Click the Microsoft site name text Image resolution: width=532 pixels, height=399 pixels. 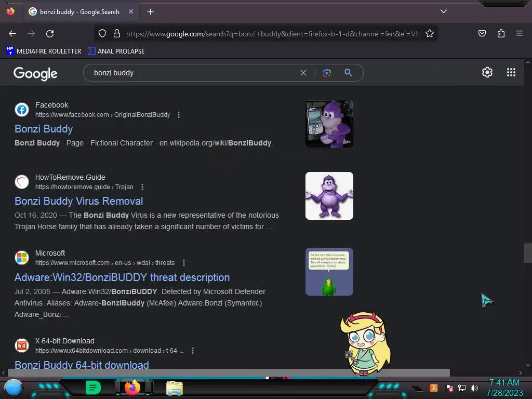[x=50, y=253]
